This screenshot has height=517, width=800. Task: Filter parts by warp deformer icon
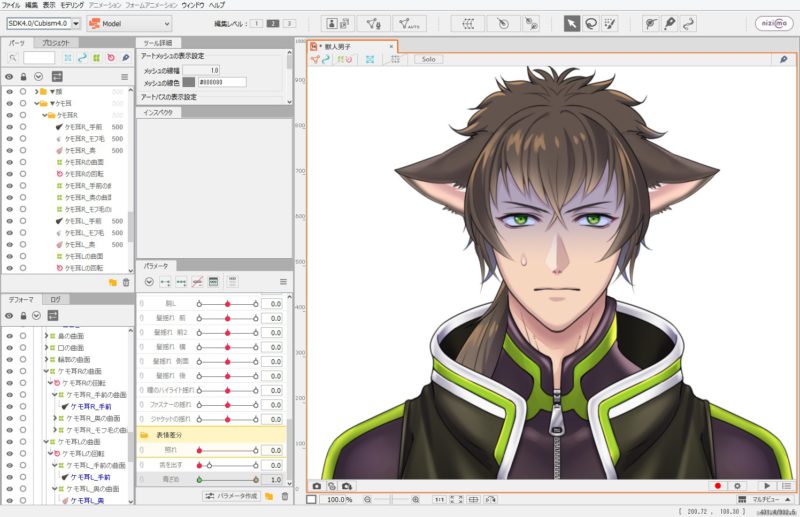point(96,58)
